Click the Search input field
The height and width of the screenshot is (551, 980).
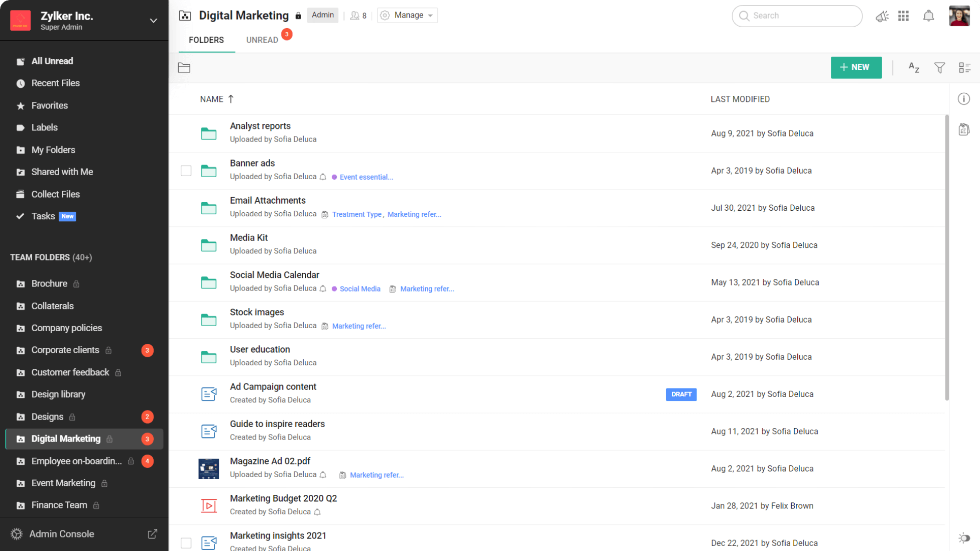(x=797, y=16)
